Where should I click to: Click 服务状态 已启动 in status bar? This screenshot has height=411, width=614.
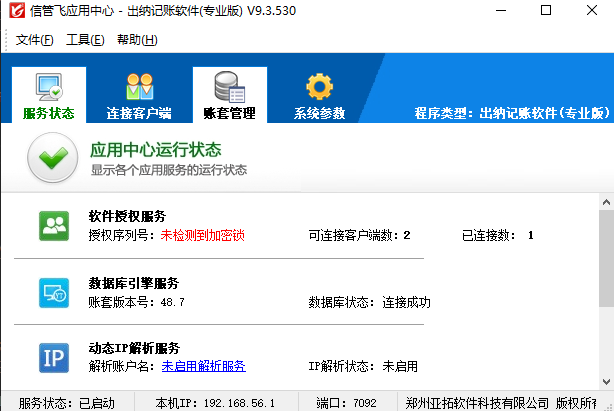click(x=67, y=403)
